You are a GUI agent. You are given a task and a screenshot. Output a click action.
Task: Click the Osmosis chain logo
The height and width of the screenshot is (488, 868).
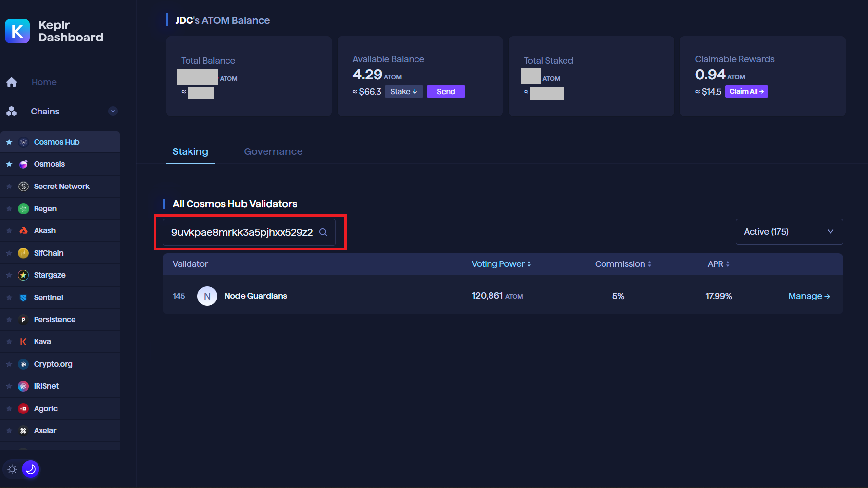point(23,164)
